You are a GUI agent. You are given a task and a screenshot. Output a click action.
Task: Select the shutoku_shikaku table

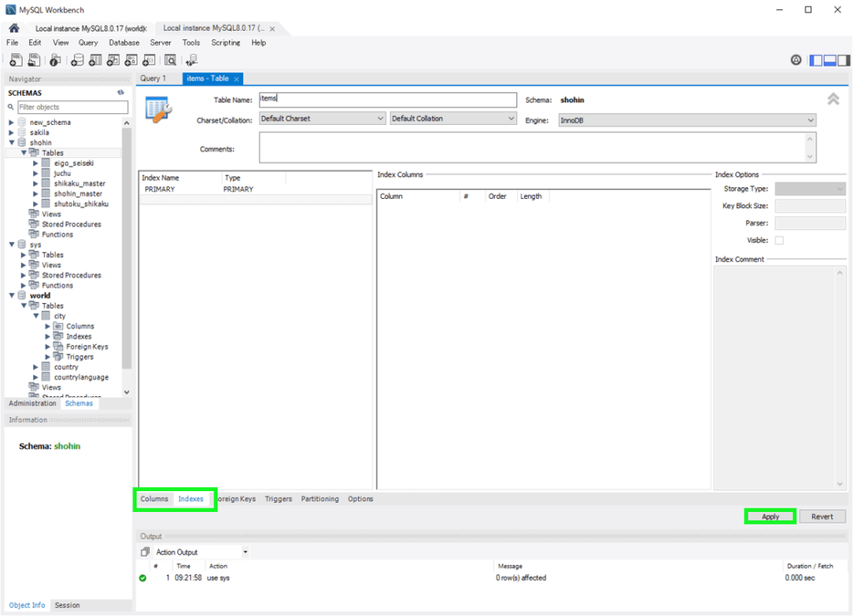[x=81, y=204]
